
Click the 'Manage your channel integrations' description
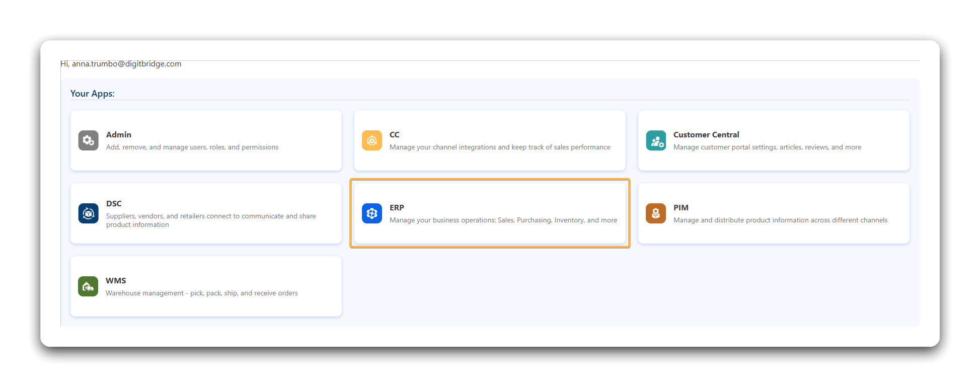[x=499, y=147]
